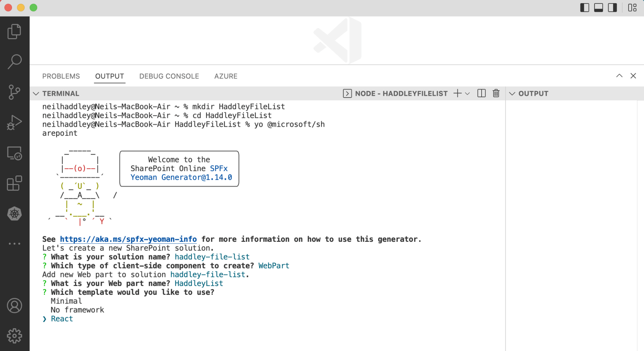Image resolution: width=644 pixels, height=351 pixels.
Task: Split the terminal
Action: pyautogui.click(x=482, y=93)
